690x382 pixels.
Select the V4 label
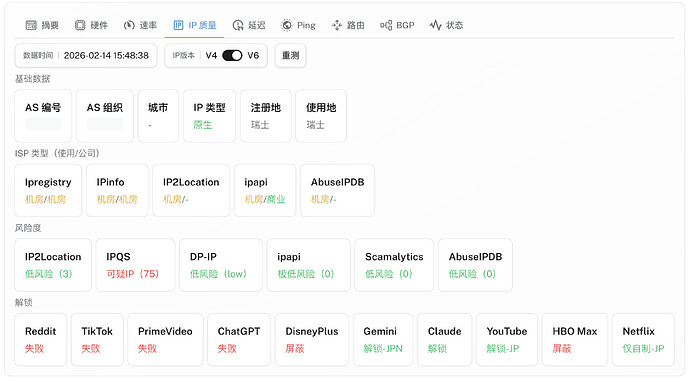pos(211,55)
